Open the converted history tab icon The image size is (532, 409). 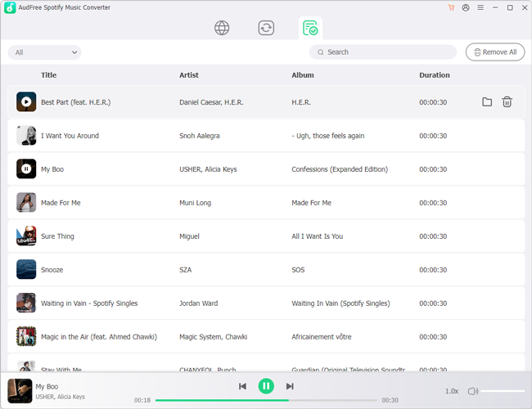[x=310, y=28]
